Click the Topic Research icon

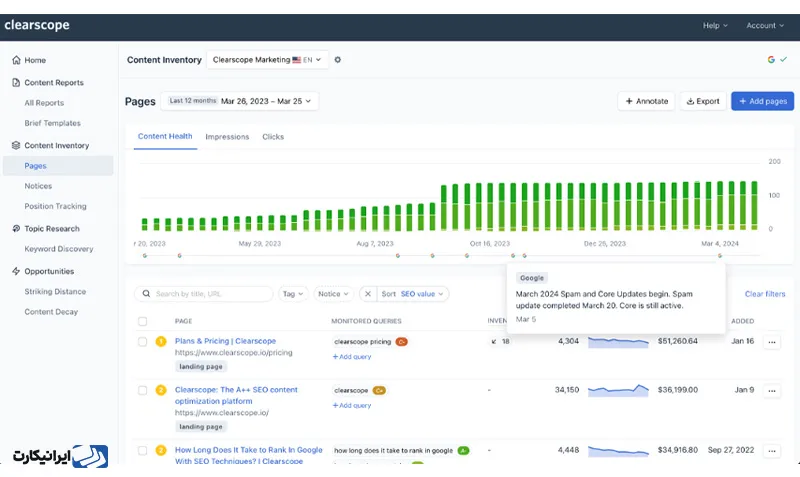coord(16,229)
